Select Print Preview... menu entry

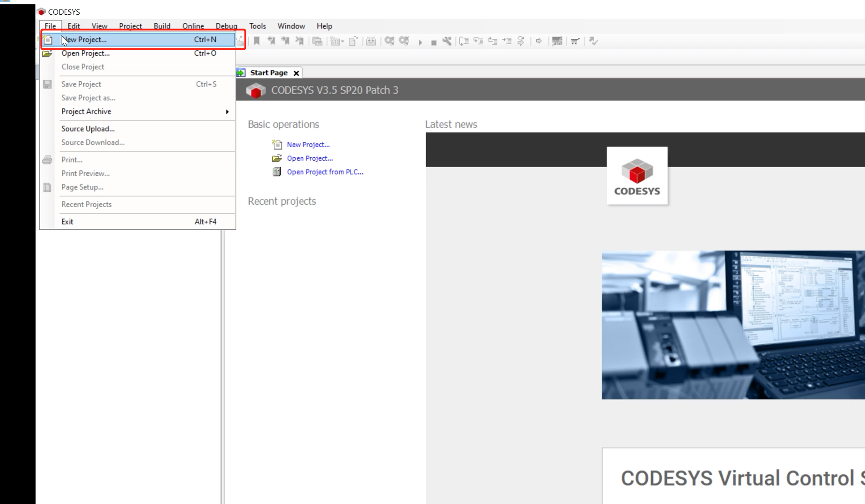pos(138,174)
